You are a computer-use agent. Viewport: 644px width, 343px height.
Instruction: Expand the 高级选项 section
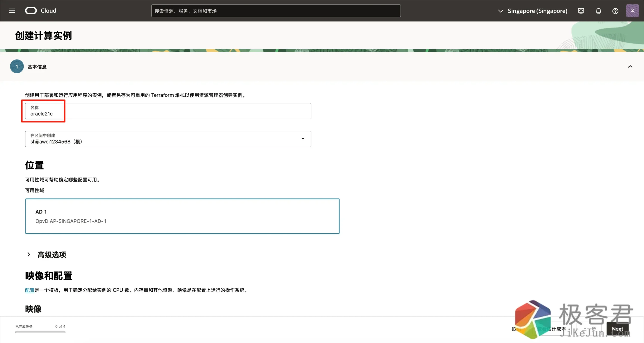(47, 255)
